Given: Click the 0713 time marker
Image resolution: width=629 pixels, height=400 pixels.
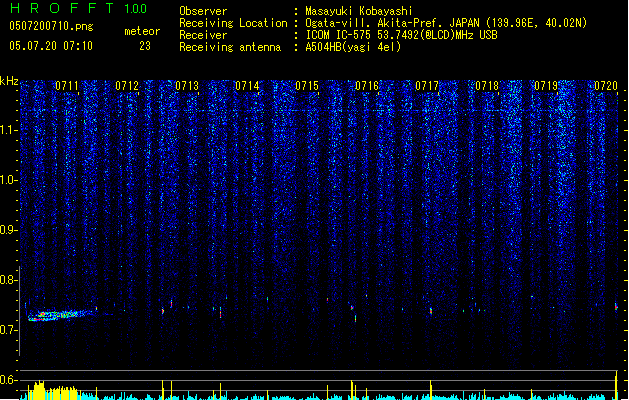Looking at the screenshot, I should point(187,86).
